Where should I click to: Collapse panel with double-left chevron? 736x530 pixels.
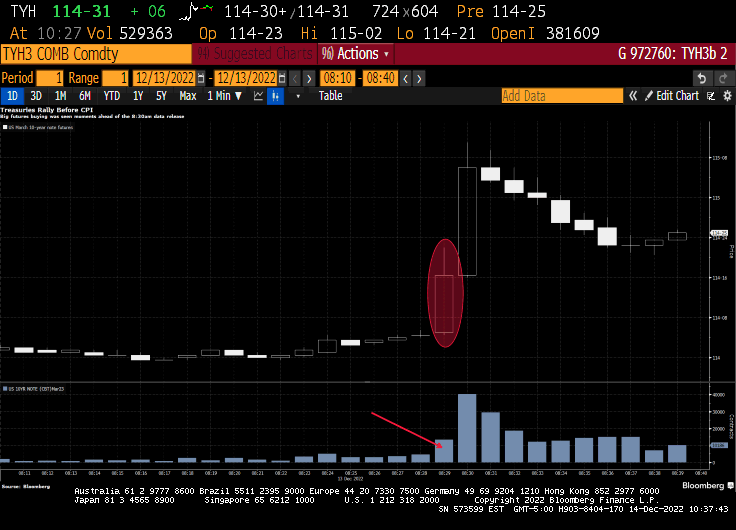pos(633,96)
